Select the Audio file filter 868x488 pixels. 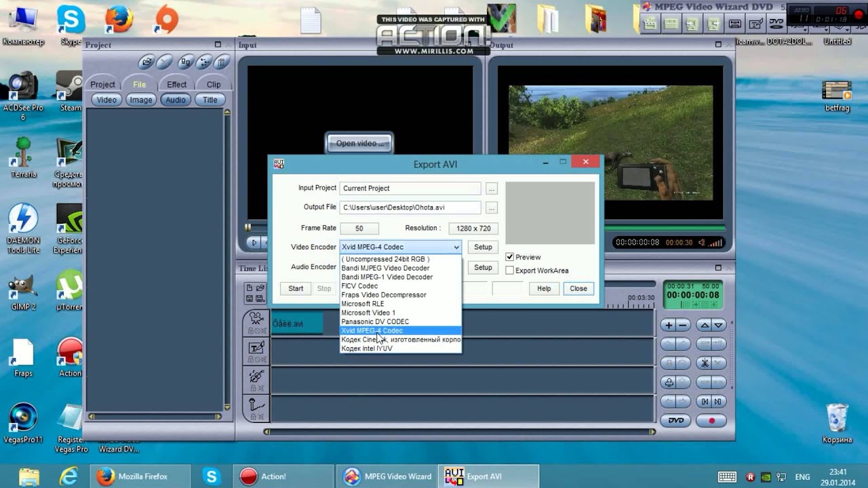[176, 100]
